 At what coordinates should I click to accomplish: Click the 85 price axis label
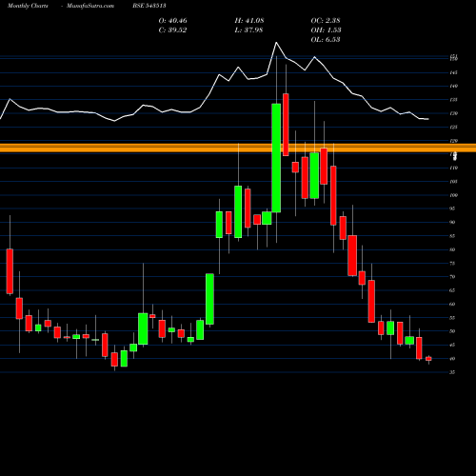452,236
